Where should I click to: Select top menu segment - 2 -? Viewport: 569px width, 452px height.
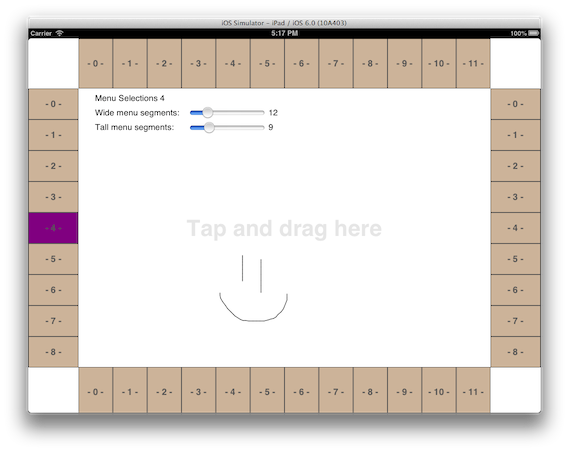click(164, 63)
